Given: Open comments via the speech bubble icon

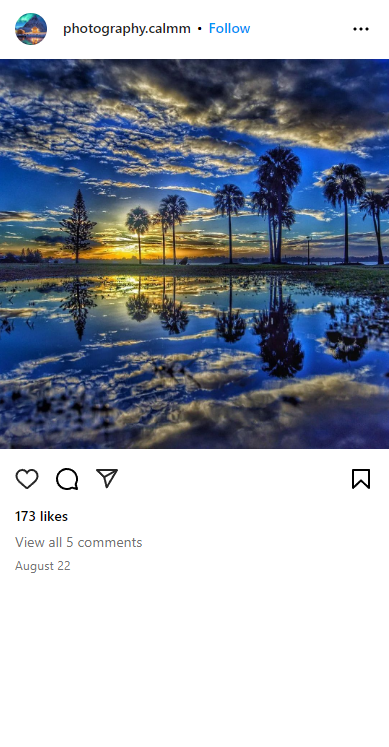Looking at the screenshot, I should 67,479.
